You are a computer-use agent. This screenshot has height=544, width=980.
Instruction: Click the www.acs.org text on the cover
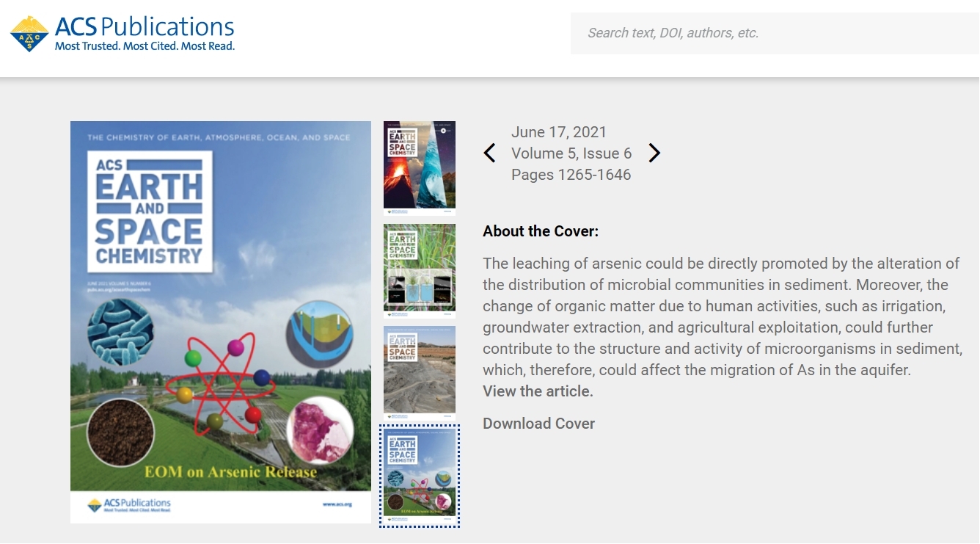[x=337, y=504]
